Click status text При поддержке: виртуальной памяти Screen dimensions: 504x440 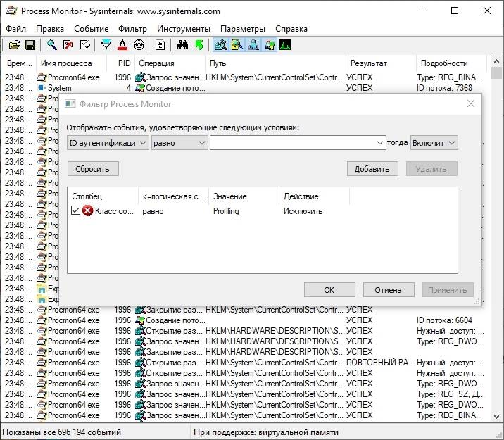[266, 432]
